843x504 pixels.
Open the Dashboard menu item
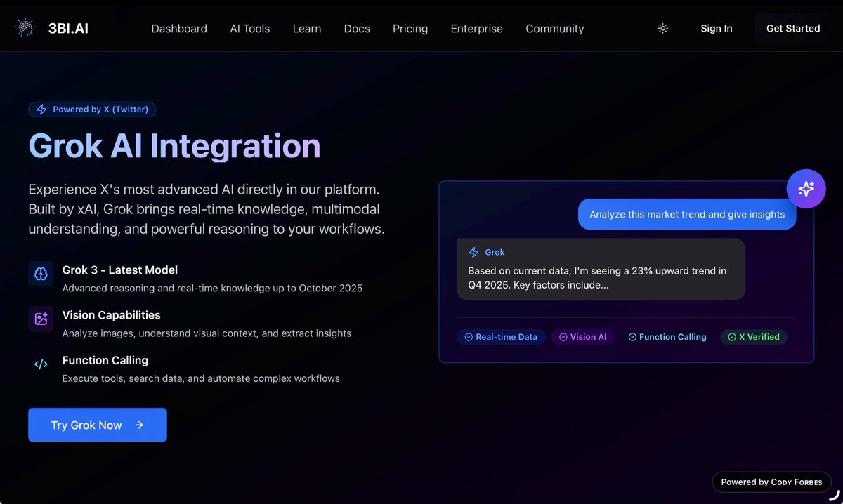179,28
